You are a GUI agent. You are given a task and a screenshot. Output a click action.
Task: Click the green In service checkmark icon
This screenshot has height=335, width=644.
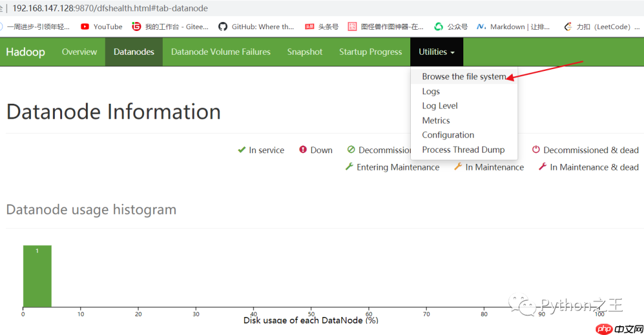(241, 150)
